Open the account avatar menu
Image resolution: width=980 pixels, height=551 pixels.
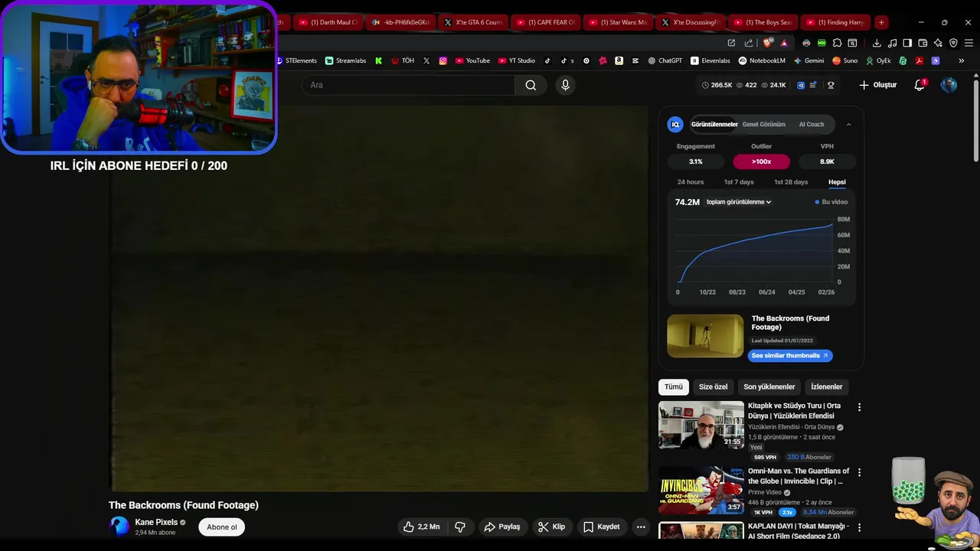949,85
